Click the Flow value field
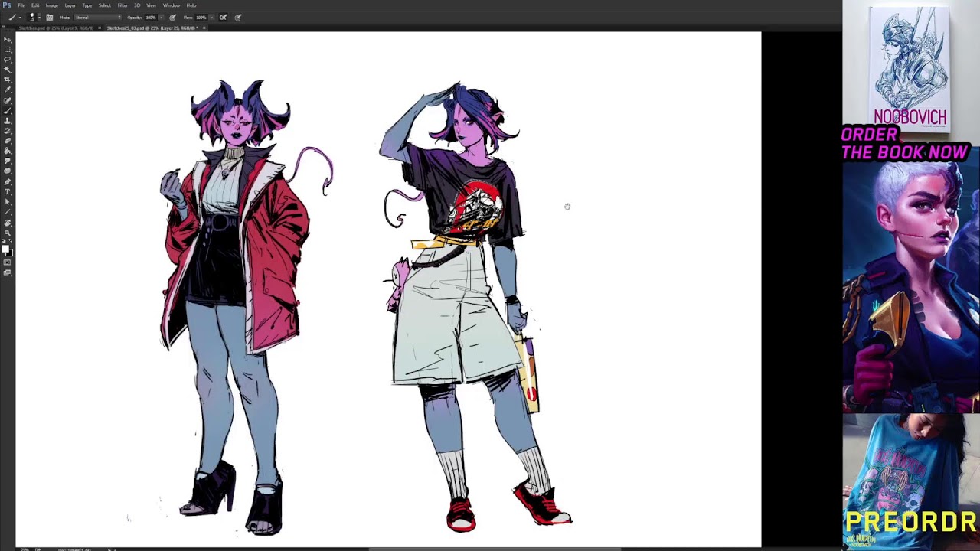 201,18
